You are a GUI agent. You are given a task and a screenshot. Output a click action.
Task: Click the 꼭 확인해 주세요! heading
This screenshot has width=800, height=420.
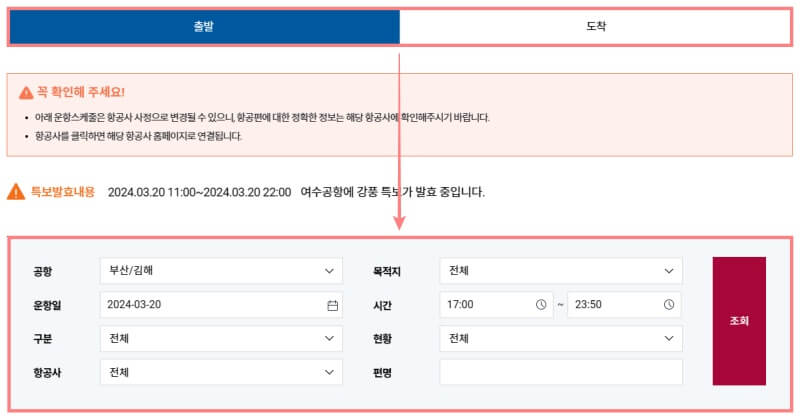tap(81, 92)
